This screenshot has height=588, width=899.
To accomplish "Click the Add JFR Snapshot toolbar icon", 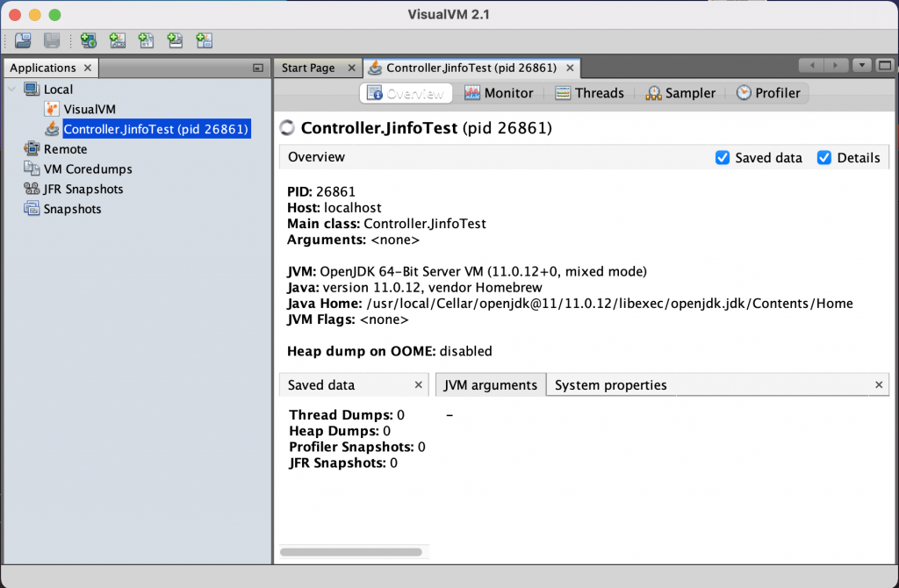I will click(x=175, y=40).
